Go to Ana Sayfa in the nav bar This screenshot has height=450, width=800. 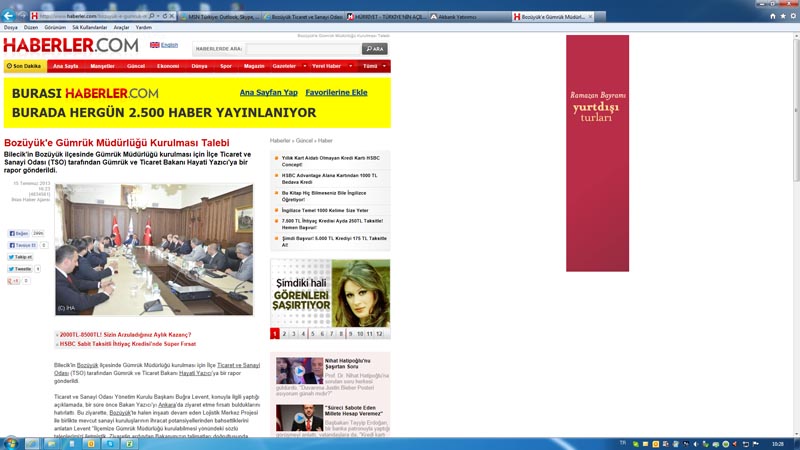[x=65, y=66]
